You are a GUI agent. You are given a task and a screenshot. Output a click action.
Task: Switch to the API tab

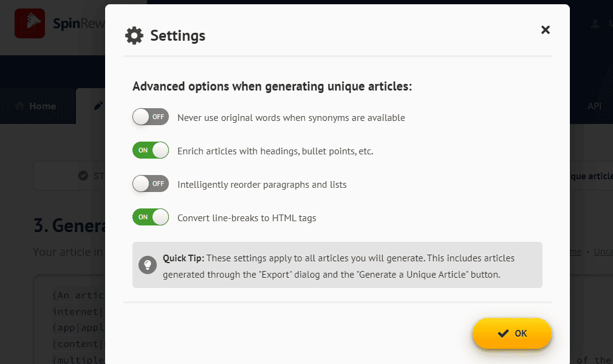coord(594,106)
